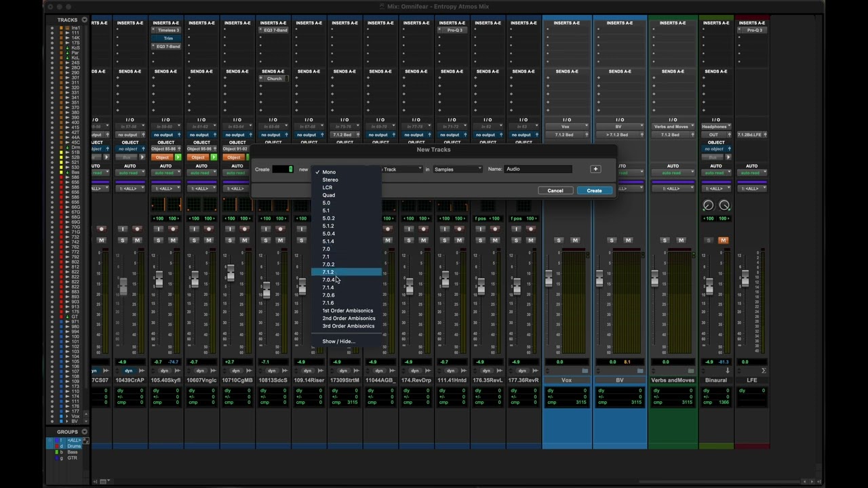The image size is (868, 488).
Task: Solo the Vox track
Action: pyautogui.click(x=559, y=240)
